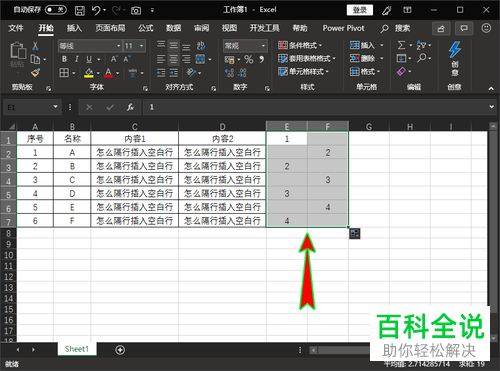Click the Sort and Filter icon
This screenshot has width=500, height=371.
pos(421,45)
